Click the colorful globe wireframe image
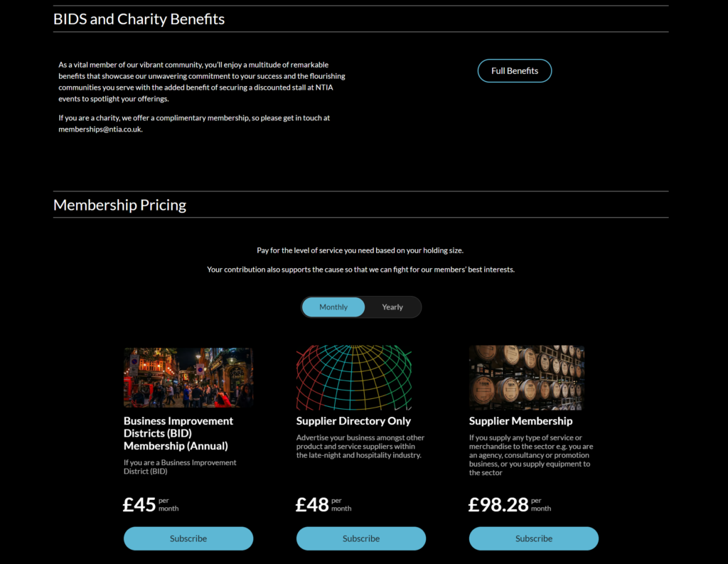 point(354,377)
